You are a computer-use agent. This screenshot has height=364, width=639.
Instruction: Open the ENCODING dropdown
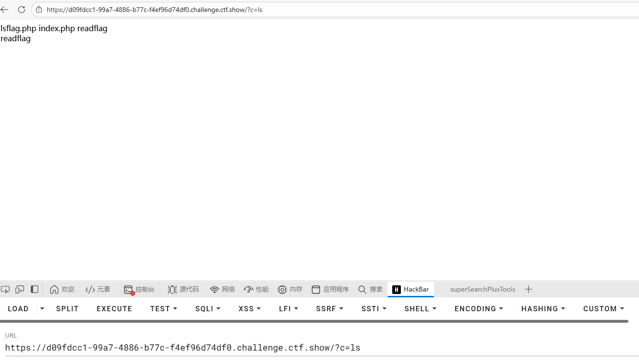tap(478, 308)
